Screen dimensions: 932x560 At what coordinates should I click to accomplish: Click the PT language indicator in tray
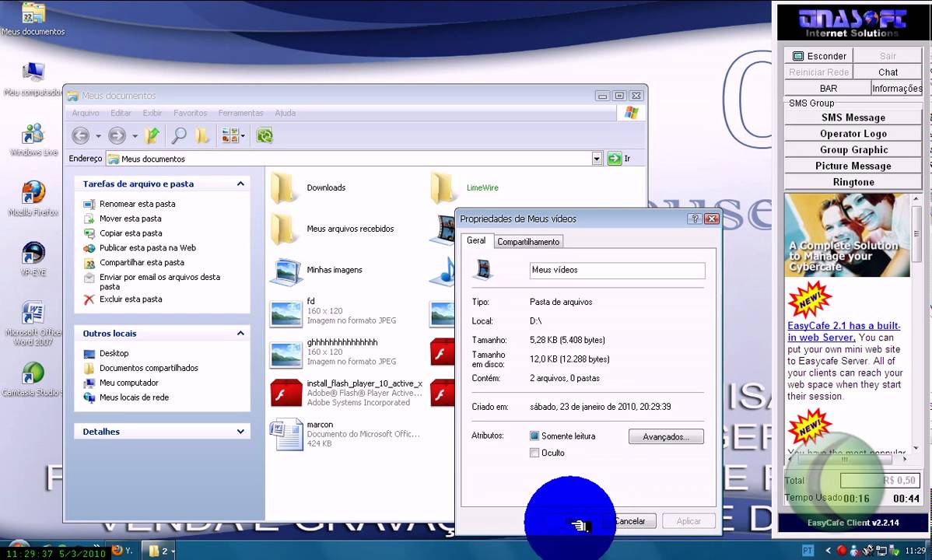pyautogui.click(x=808, y=551)
